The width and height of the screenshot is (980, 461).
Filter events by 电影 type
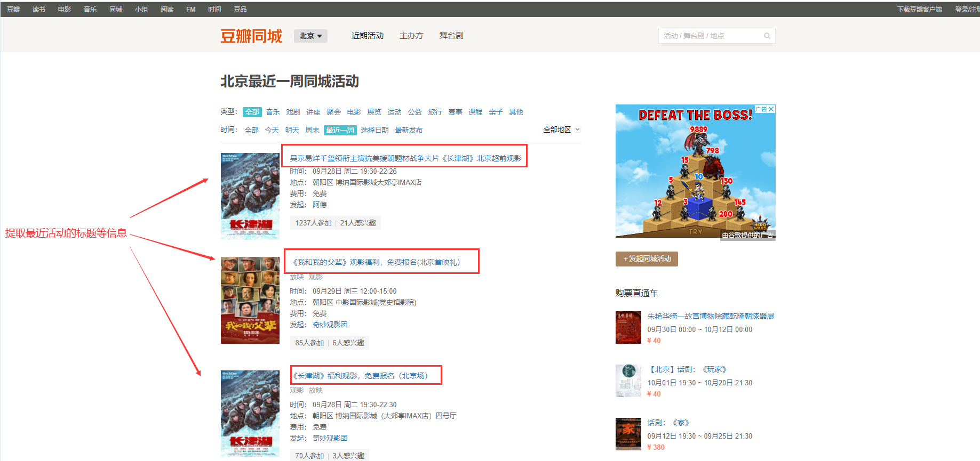click(354, 112)
